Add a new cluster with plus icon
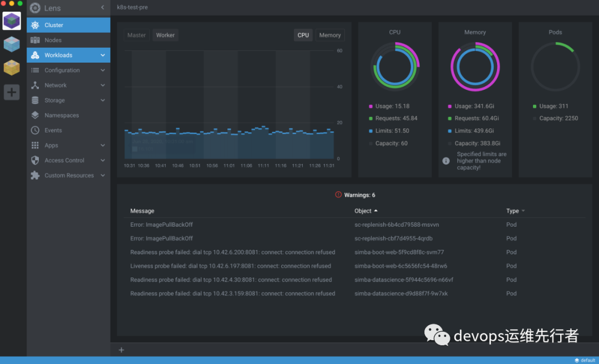The image size is (599, 364). point(12,92)
